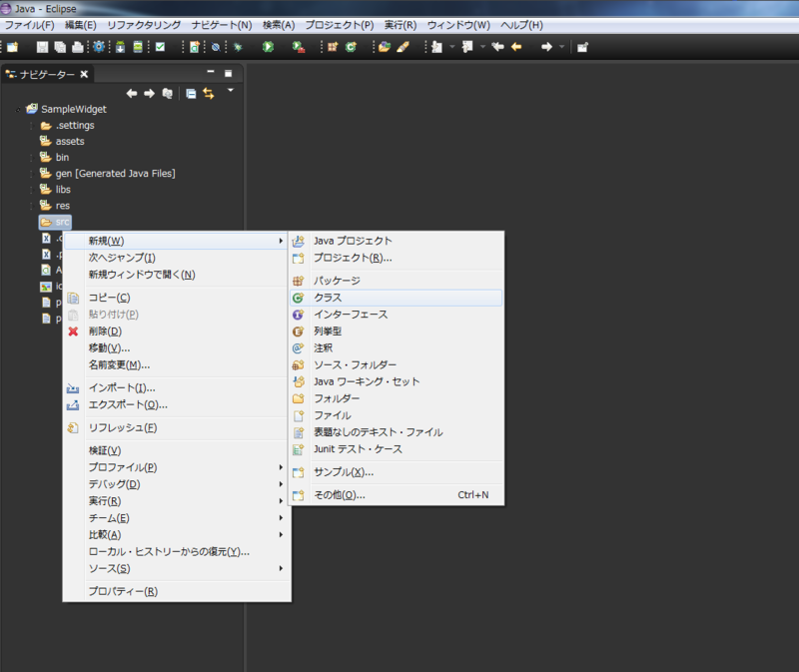Click the Save All toolbar icon
The width and height of the screenshot is (799, 672).
pyautogui.click(x=60, y=47)
